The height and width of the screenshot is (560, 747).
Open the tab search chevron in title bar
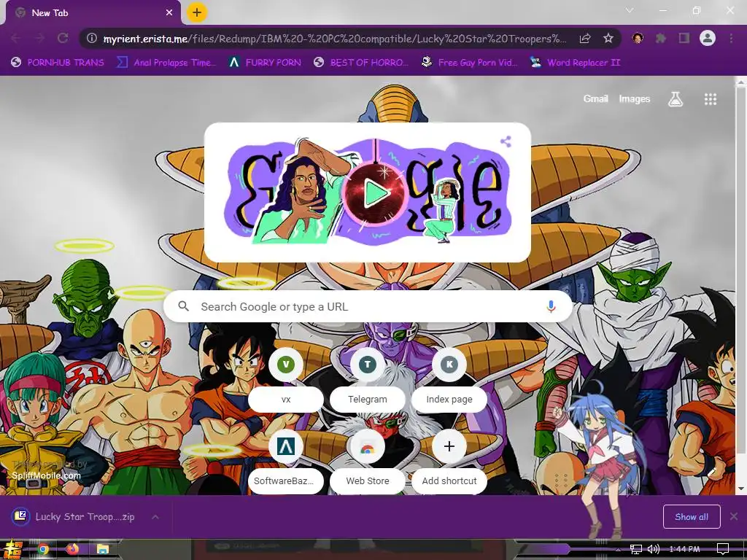point(630,10)
